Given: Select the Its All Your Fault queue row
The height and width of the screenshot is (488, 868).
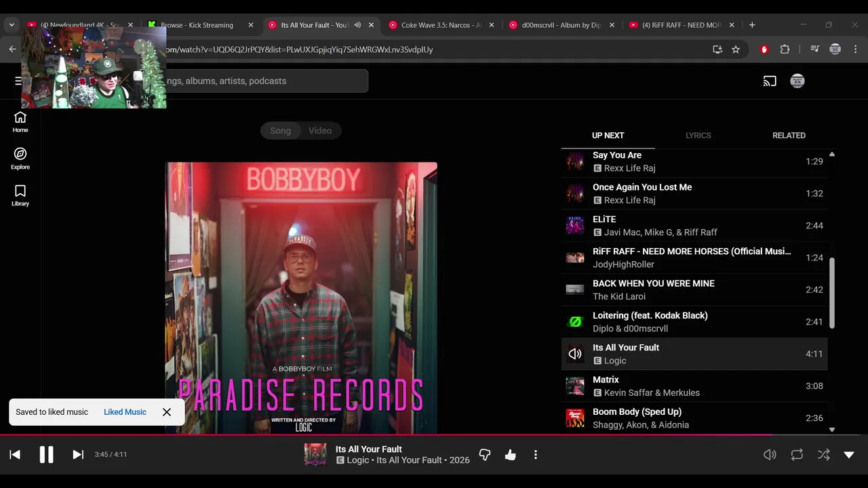Looking at the screenshot, I should click(694, 354).
